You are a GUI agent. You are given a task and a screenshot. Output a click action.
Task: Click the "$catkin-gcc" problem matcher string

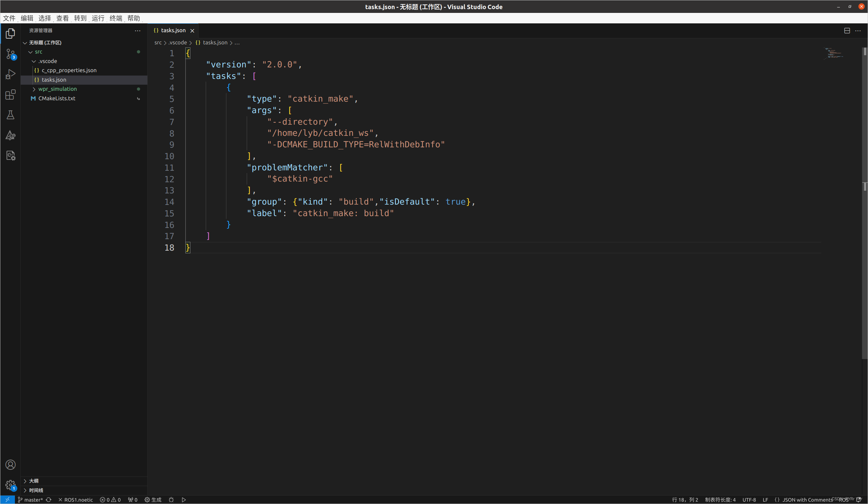(299, 179)
